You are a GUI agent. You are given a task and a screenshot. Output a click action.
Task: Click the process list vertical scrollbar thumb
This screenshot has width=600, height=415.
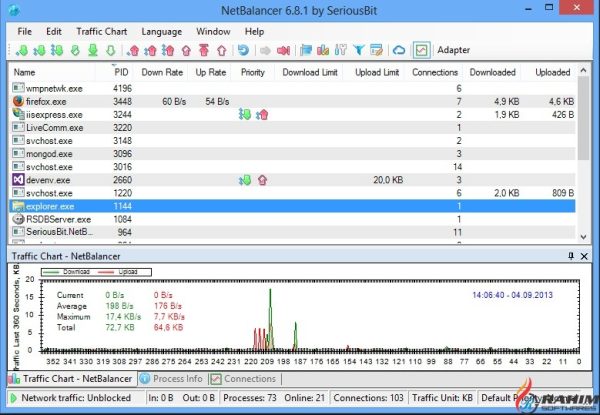pyautogui.click(x=583, y=118)
